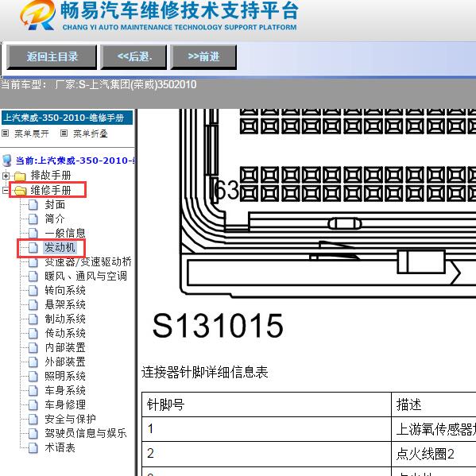Click the 当前车型 vehicle info text

99,84
